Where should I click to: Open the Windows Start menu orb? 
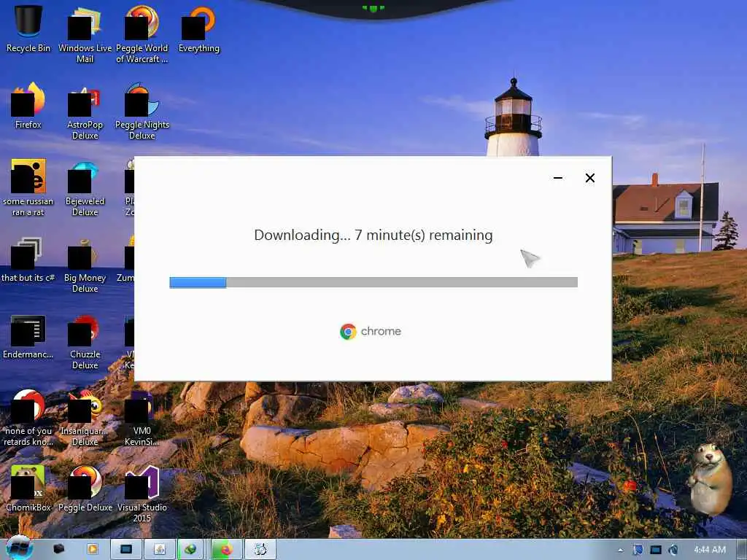tap(19, 548)
